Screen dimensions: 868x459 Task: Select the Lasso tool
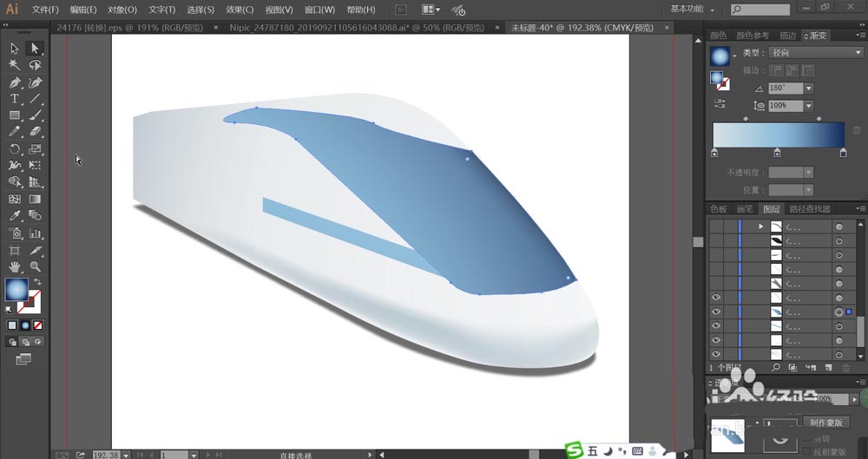coord(35,65)
